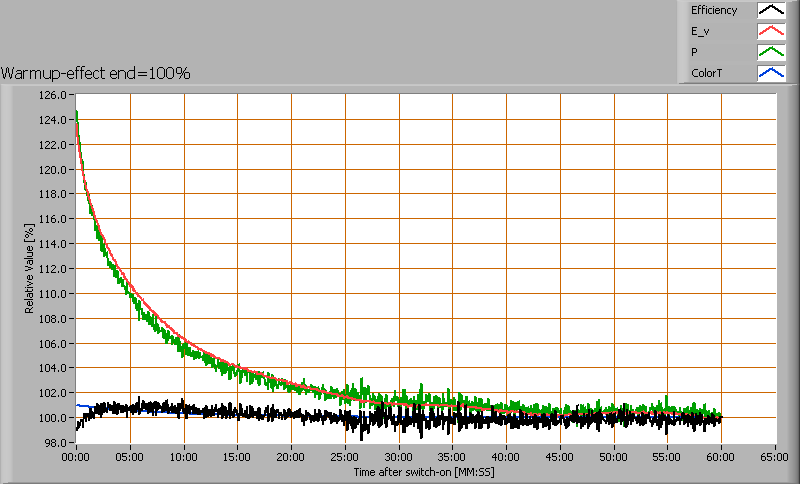The image size is (800, 484).
Task: Click the Warmup-effect end=100% indicator text
Action: tap(96, 73)
